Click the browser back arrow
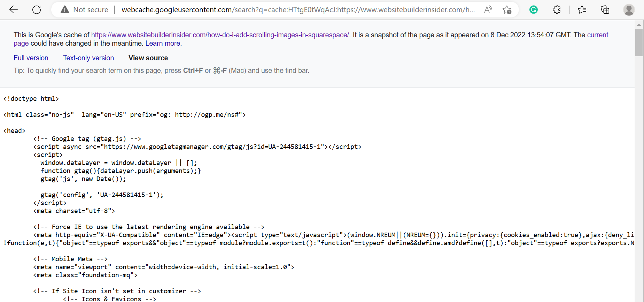 [x=14, y=9]
